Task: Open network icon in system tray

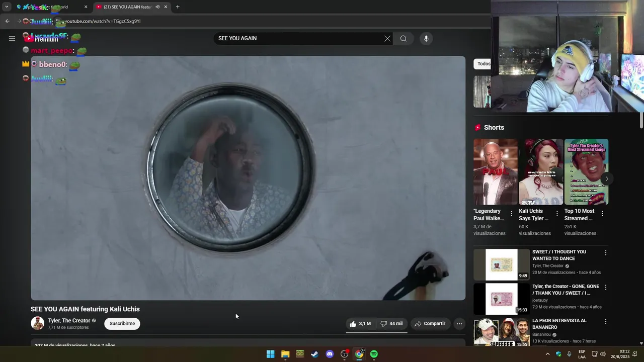Action: pos(594,354)
